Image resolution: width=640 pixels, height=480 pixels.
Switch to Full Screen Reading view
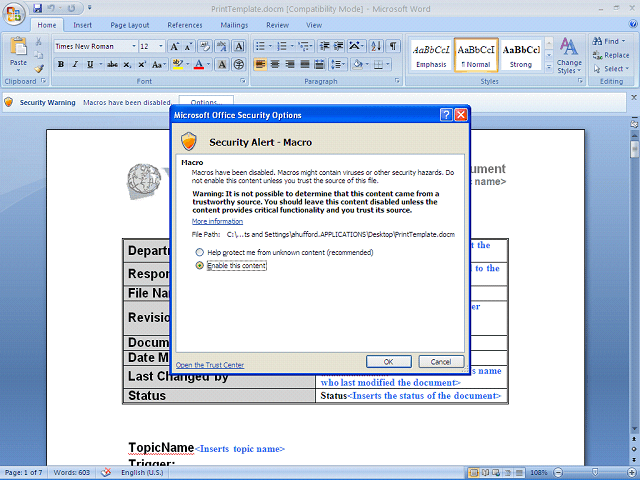[x=486, y=473]
